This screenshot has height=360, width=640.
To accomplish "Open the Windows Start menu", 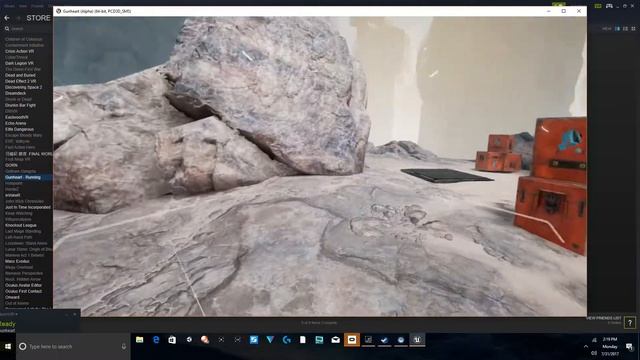I will [8, 347].
